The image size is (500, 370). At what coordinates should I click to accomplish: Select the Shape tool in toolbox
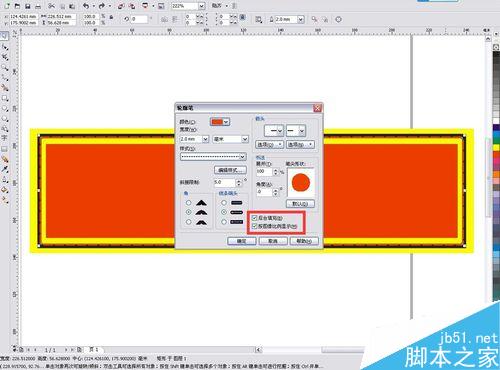point(5,47)
